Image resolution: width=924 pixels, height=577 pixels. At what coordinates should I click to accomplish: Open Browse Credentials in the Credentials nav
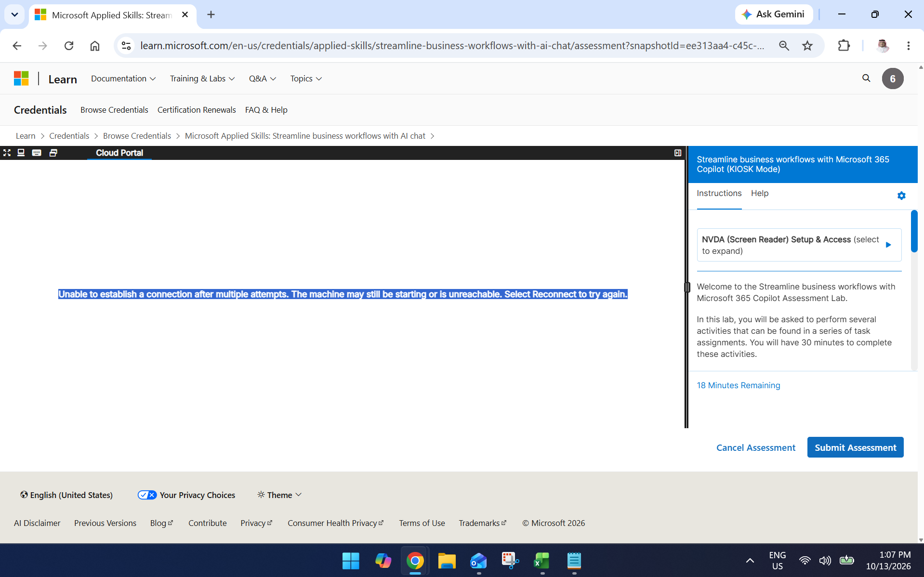pyautogui.click(x=114, y=110)
